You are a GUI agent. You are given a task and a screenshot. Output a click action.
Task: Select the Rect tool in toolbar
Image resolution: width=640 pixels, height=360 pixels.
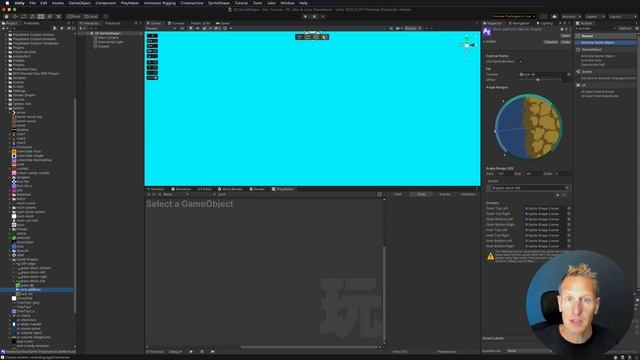click(x=41, y=16)
